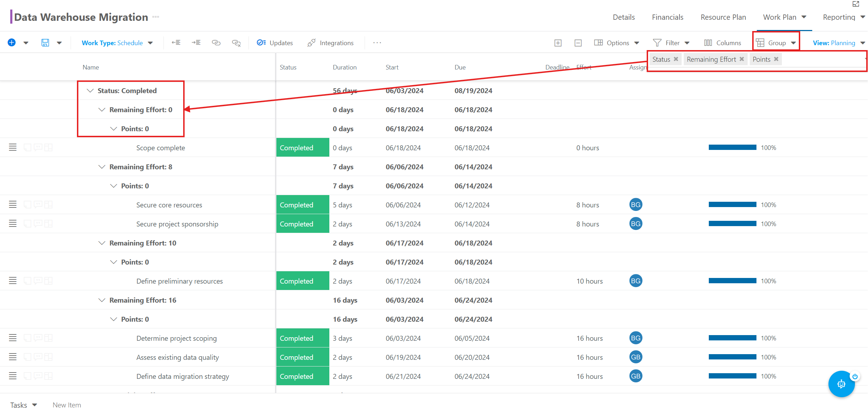Click the blue add new item plus icon
Screen dimensions: 868x412
pyautogui.click(x=12, y=43)
